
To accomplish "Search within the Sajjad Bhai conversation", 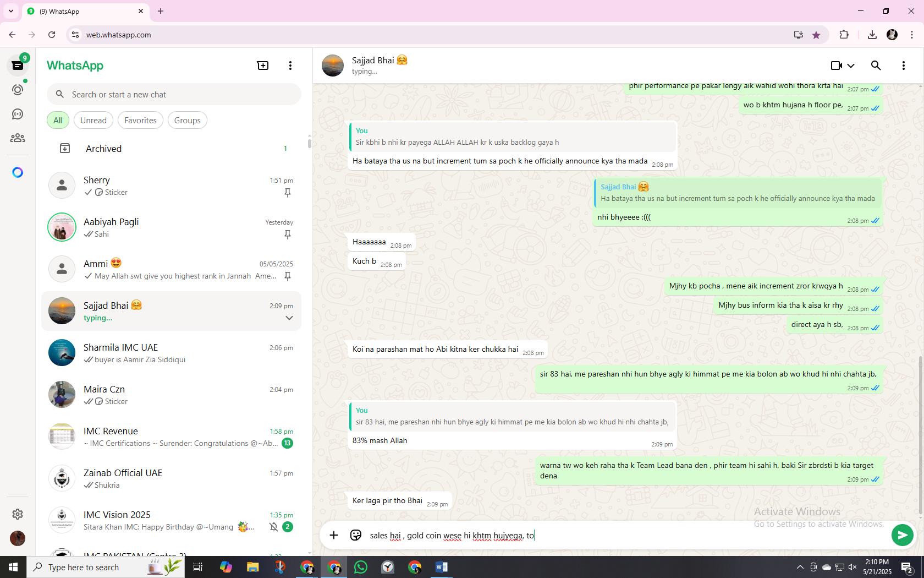I will pos(876,66).
